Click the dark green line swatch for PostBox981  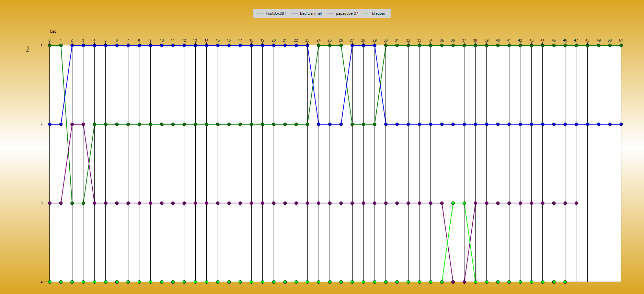click(x=260, y=13)
